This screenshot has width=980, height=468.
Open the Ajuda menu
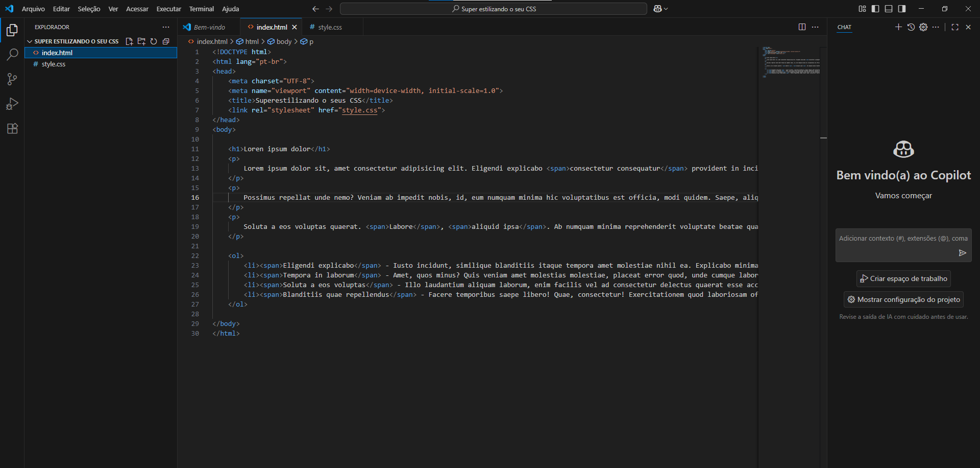231,9
